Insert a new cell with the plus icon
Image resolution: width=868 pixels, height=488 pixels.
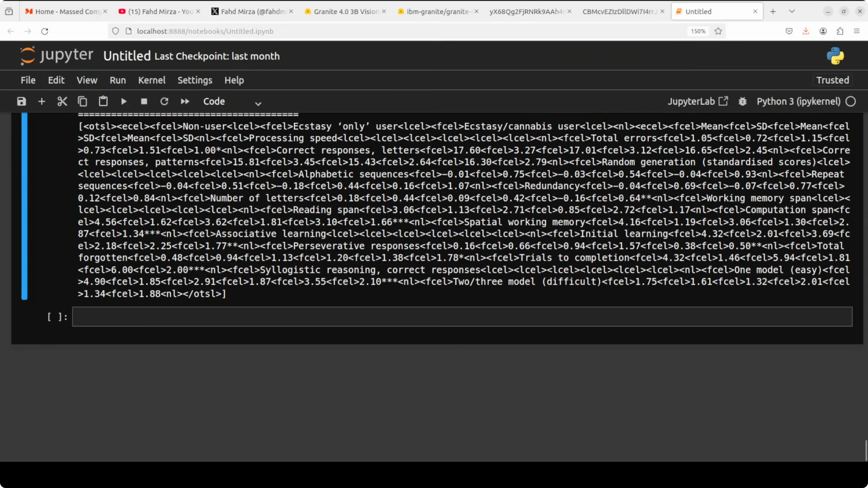[x=42, y=101]
